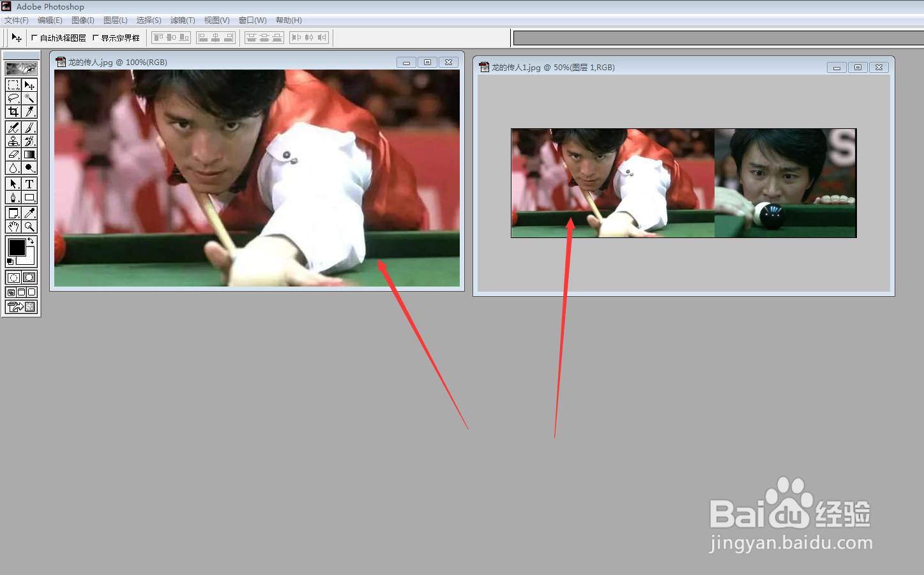Image resolution: width=924 pixels, height=575 pixels.
Task: Click the Align Horizontal Centers button
Action: 216,38
